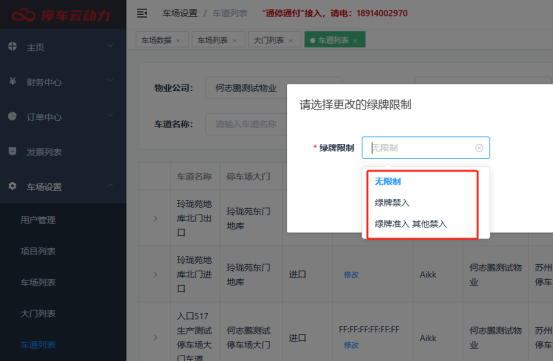Close the 车场数据 tab
Viewport: 554px width, 361px height.
point(178,41)
